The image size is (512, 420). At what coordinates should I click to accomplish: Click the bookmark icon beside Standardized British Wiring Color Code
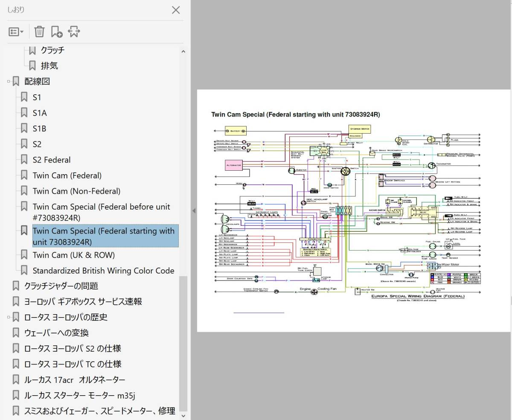24,271
